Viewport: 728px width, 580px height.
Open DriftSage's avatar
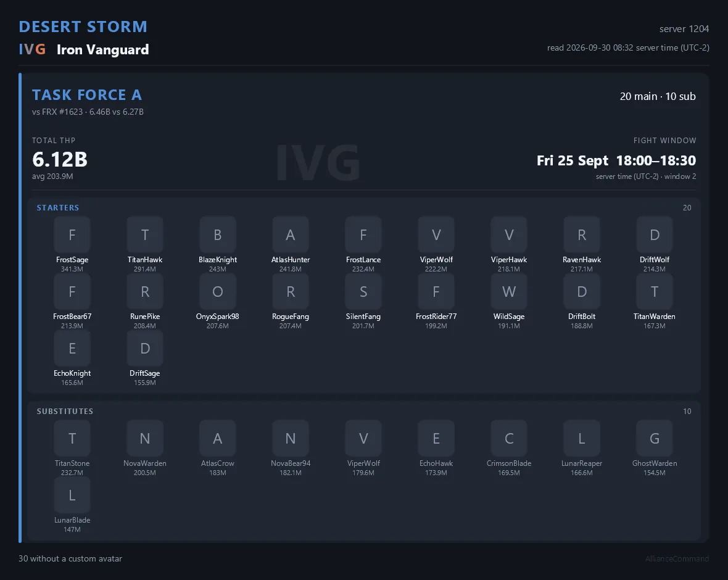pyautogui.click(x=145, y=348)
